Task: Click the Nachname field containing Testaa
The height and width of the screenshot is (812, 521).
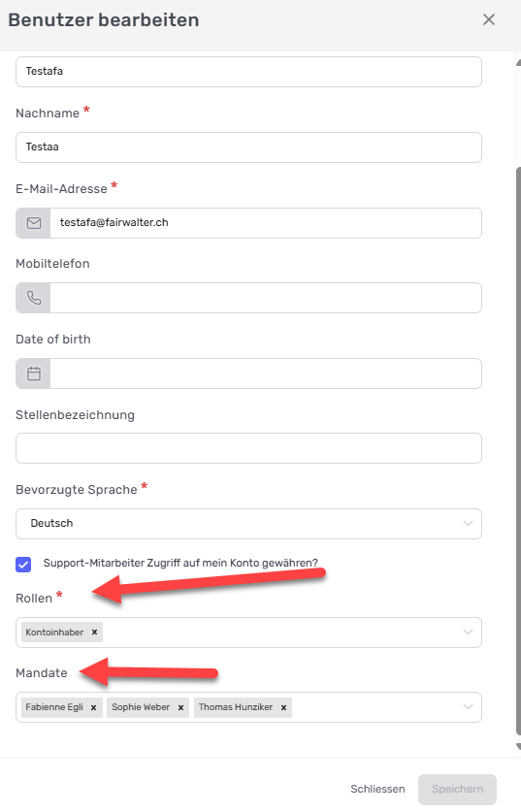Action: point(248,147)
